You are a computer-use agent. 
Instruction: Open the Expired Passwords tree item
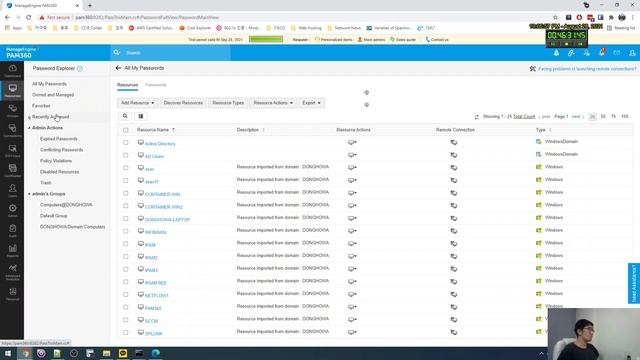coord(59,139)
